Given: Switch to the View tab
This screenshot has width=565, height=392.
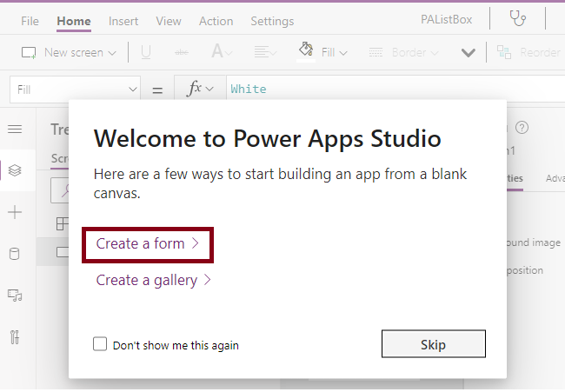Looking at the screenshot, I should pos(169,21).
